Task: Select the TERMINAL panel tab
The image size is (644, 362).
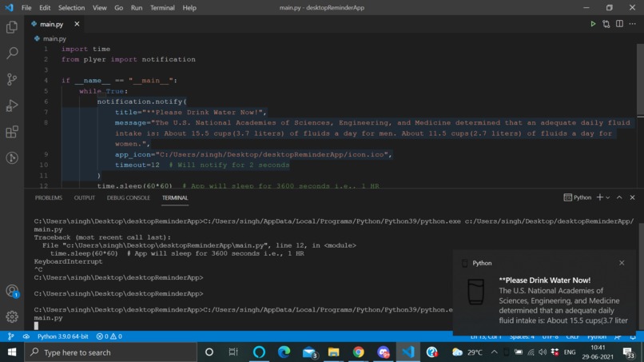Action: pyautogui.click(x=175, y=197)
